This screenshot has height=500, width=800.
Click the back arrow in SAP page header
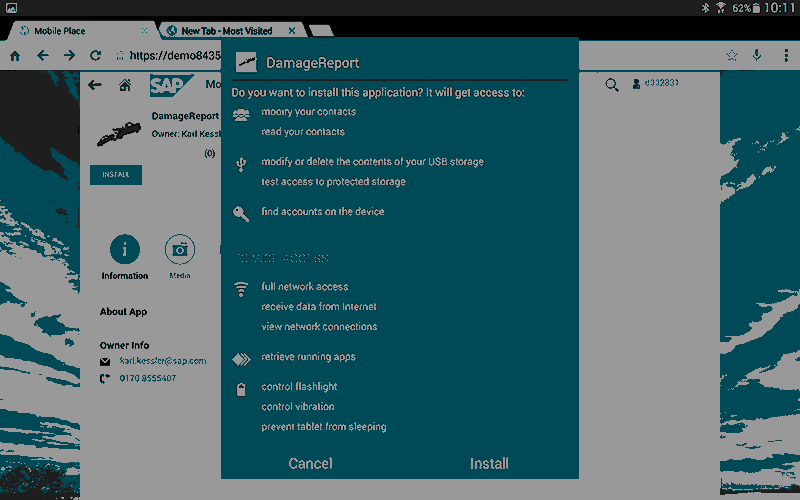tap(95, 85)
